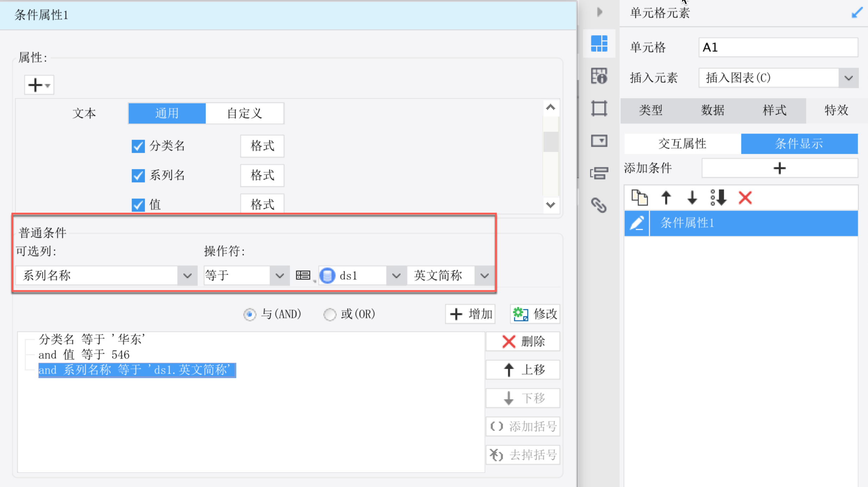Open the hyperlink chain icon in sidebar

(599, 205)
